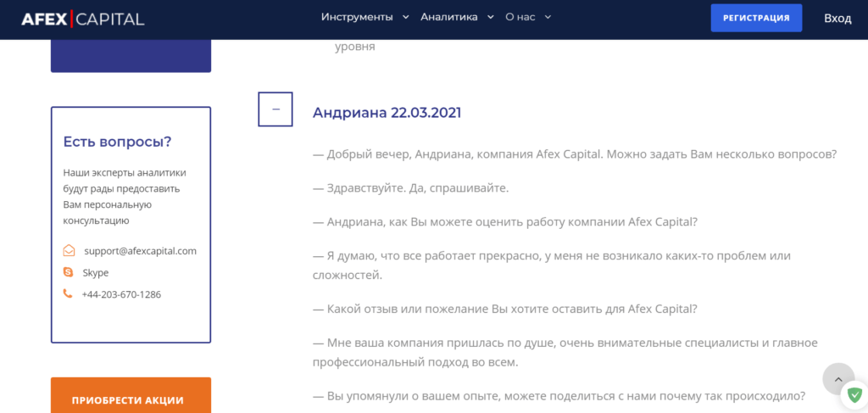
Task: Click the Андриана 22.03.2021 heading
Action: [387, 113]
